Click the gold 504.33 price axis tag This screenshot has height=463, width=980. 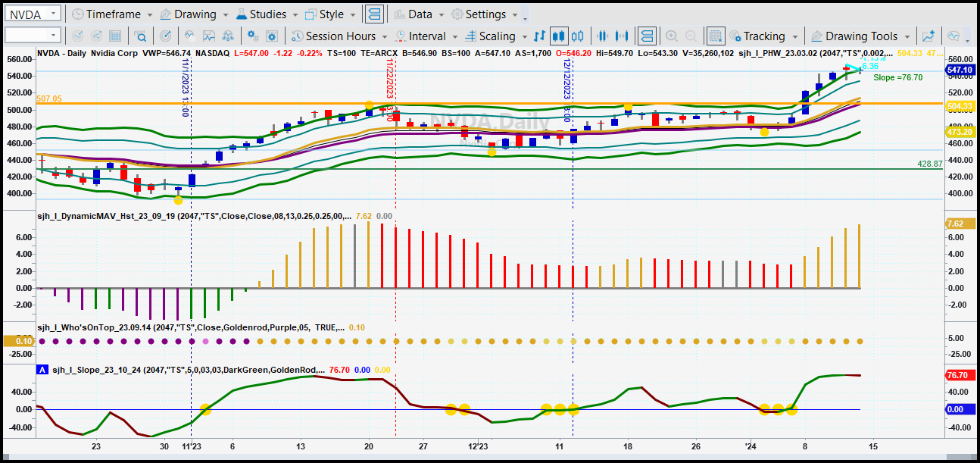tap(960, 107)
